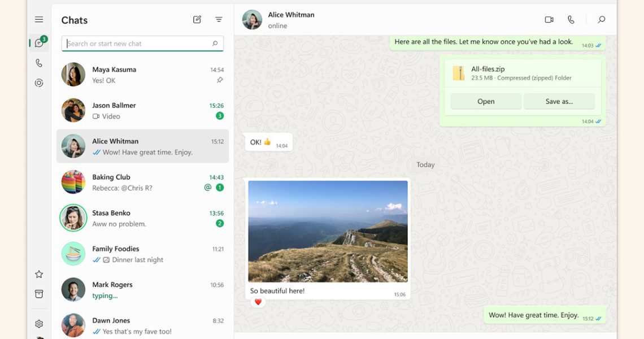
Task: Start voice call with Alice Whitman
Action: 571,20
